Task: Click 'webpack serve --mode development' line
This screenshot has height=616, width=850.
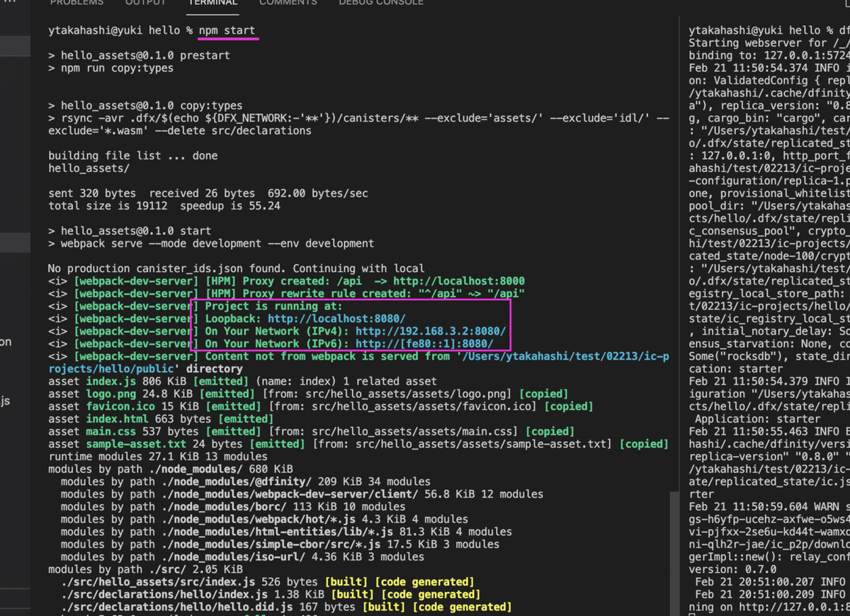Action: [x=211, y=244]
